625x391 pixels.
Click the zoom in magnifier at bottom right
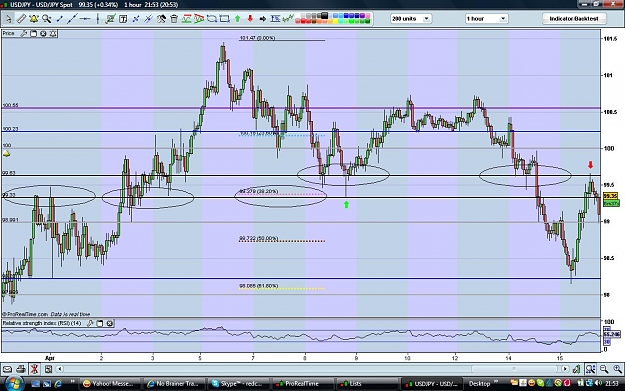[x=617, y=369]
